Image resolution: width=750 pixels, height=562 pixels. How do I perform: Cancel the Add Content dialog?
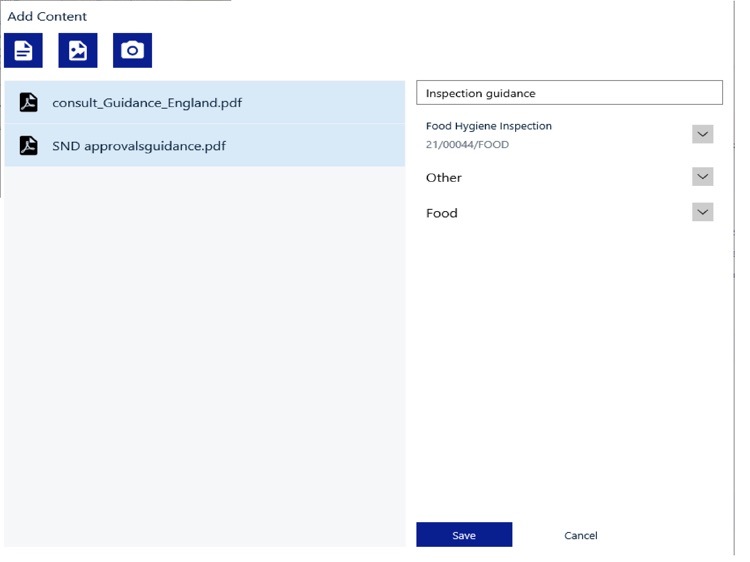[x=581, y=535]
